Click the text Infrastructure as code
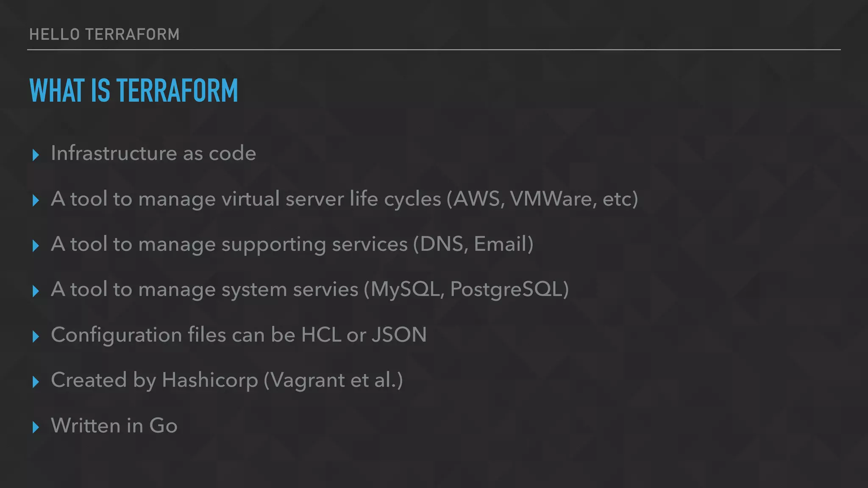The height and width of the screenshot is (488, 868). [153, 153]
